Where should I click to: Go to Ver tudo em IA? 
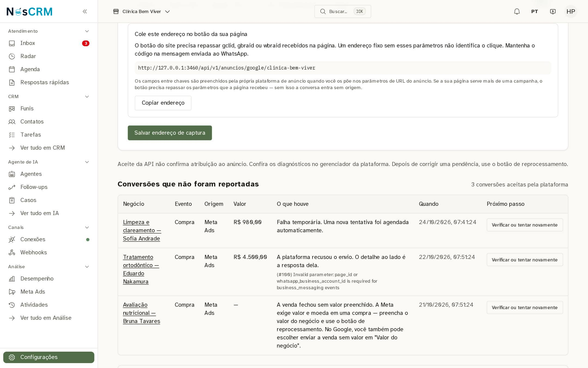pyautogui.click(x=39, y=213)
